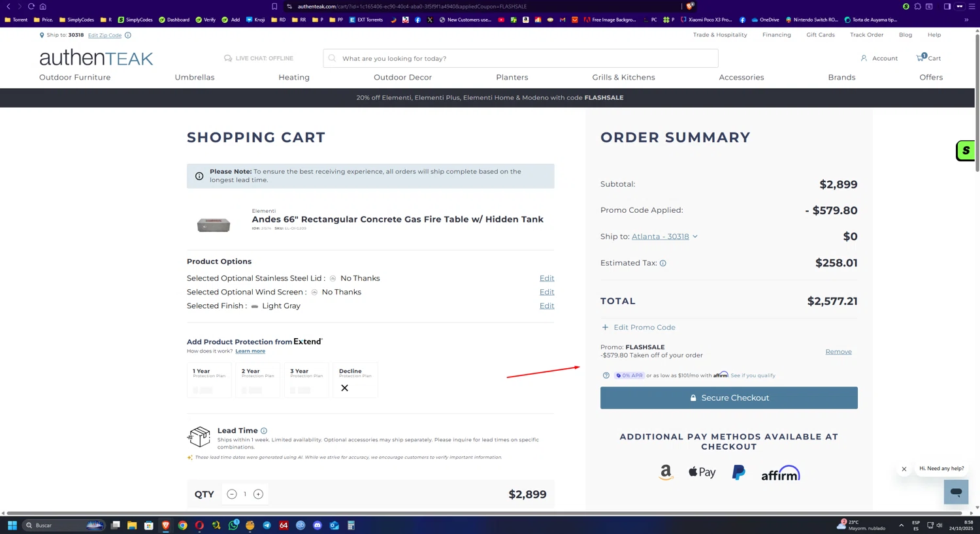Image resolution: width=980 pixels, height=534 pixels.
Task: Click the info icon beside Edit Zip Code
Action: click(x=128, y=35)
